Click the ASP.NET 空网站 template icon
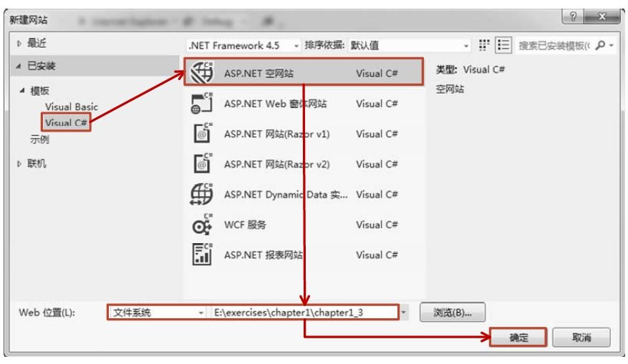This screenshot has width=628, height=364. tap(201, 72)
